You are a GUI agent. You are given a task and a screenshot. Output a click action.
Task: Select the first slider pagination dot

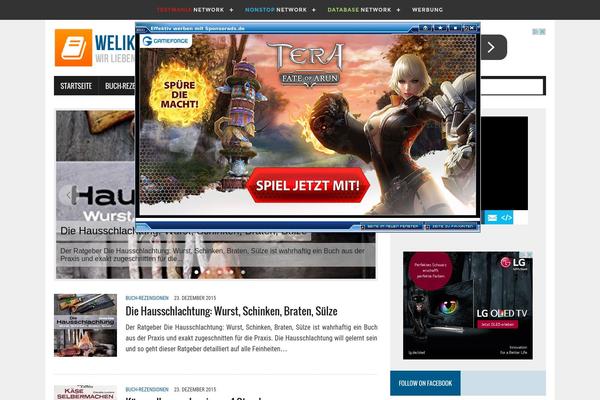197,272
